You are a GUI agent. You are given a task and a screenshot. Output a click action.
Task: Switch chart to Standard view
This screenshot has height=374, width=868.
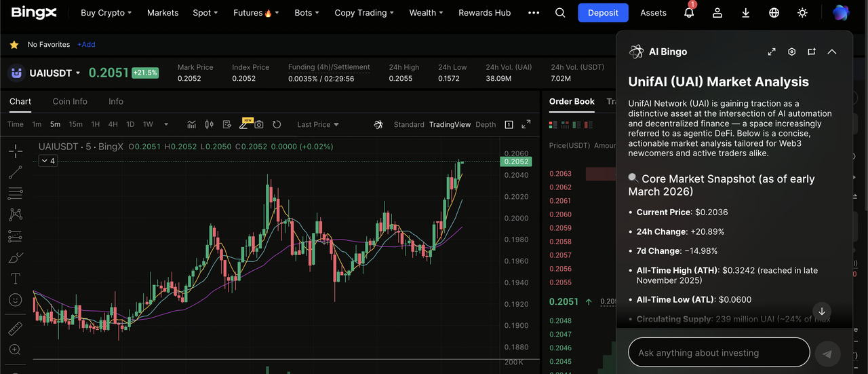[x=408, y=124]
